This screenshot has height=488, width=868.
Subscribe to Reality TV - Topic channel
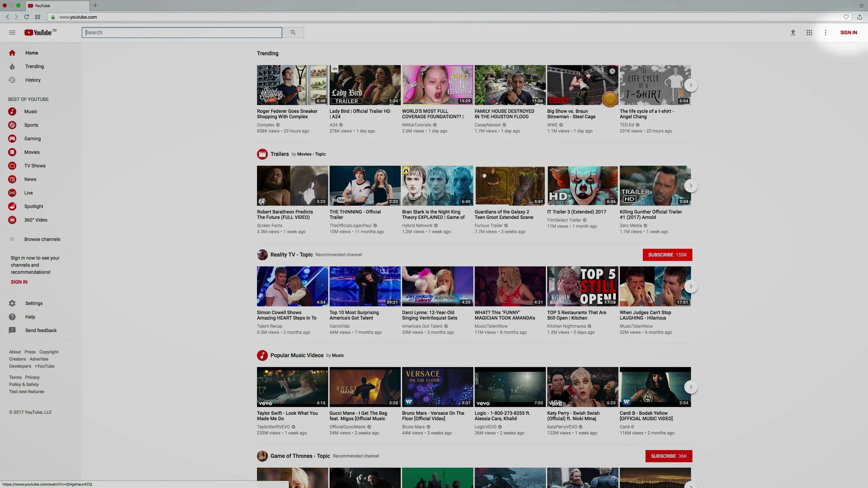click(667, 255)
